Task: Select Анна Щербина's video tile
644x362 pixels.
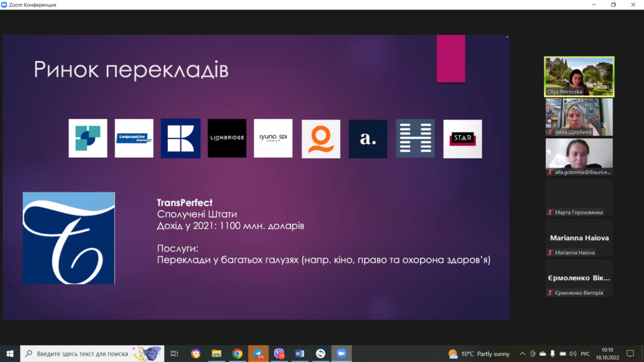Action: pyautogui.click(x=579, y=117)
